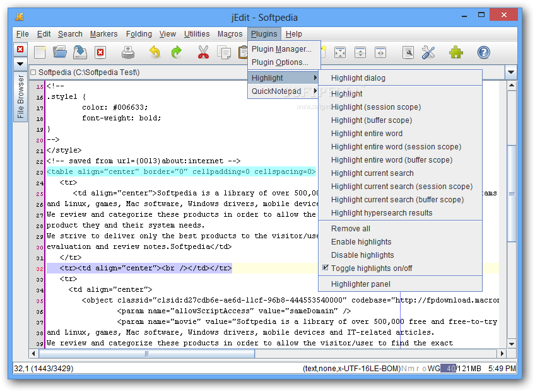535x392 pixels.
Task: Copy selection with the copy icon
Action: [x=224, y=52]
